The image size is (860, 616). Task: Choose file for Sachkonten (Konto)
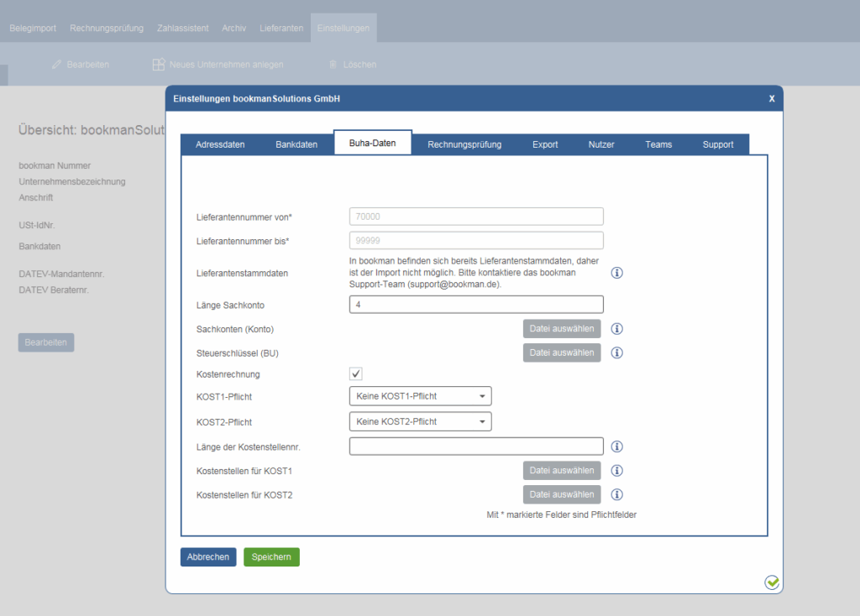pyautogui.click(x=562, y=329)
